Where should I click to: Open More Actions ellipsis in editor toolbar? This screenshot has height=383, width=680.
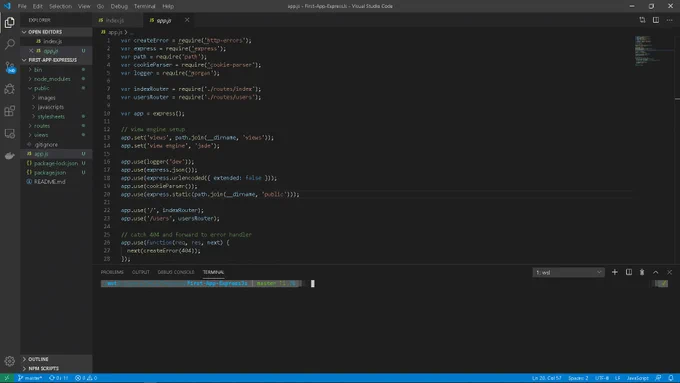[670, 20]
